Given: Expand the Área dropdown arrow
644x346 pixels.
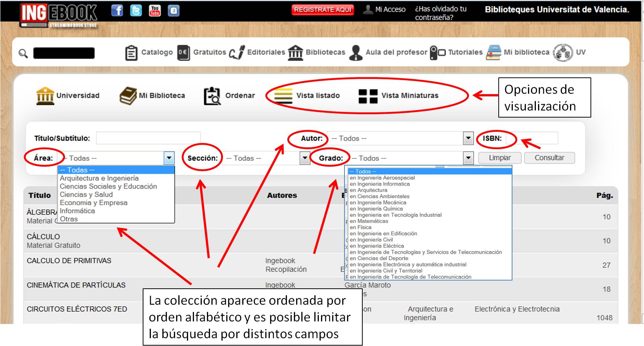Looking at the screenshot, I should 169,158.
